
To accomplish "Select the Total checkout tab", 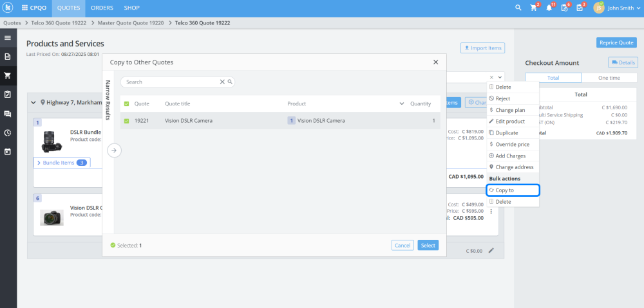I will point(553,78).
